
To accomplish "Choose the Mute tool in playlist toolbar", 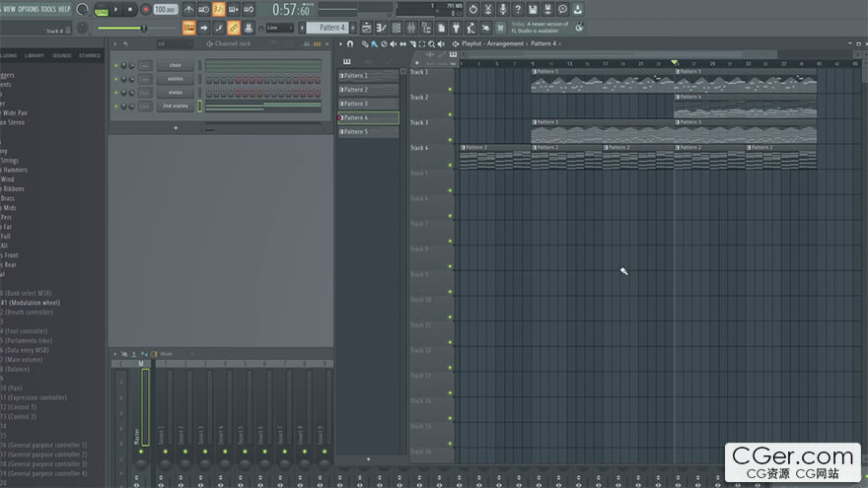I will [x=394, y=44].
